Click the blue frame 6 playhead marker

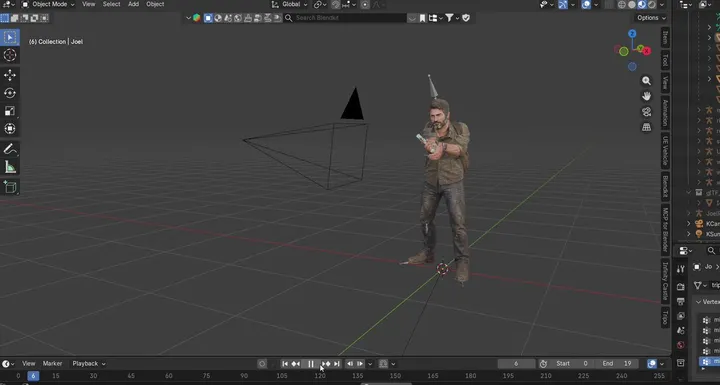click(x=33, y=376)
